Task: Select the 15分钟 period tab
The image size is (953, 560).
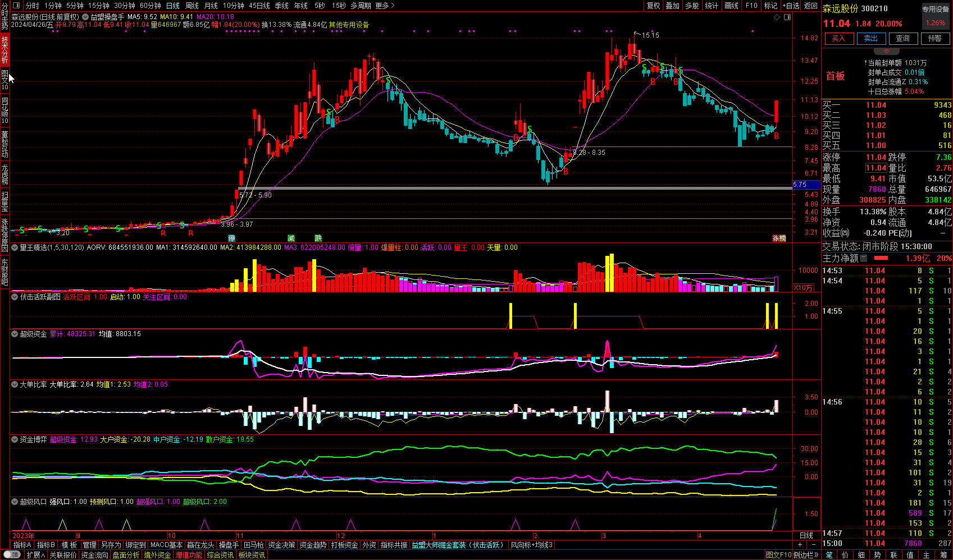Action: tap(99, 6)
